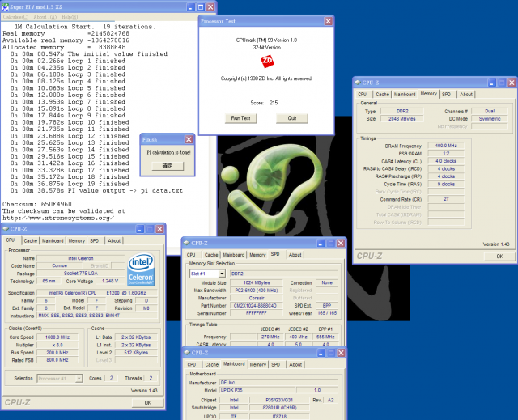Select CPU tab in Memory window

click(363, 94)
